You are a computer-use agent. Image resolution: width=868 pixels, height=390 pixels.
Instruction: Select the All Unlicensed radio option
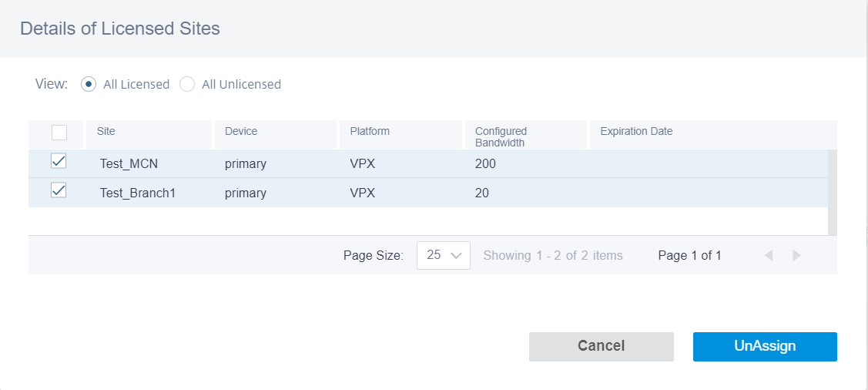187,84
